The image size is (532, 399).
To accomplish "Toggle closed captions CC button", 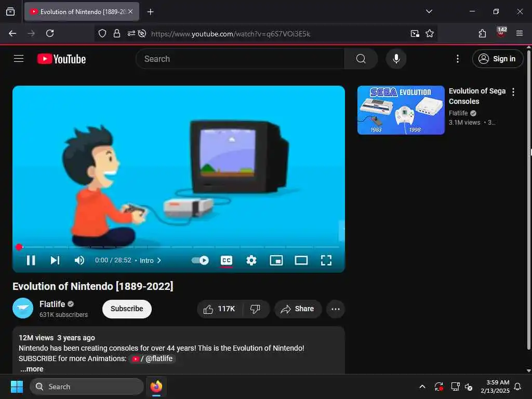I will click(x=227, y=260).
